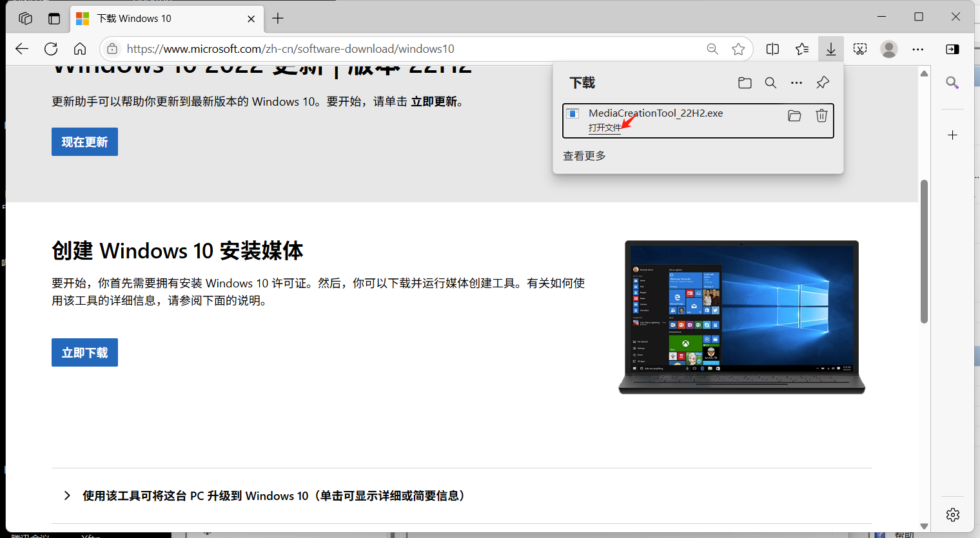Click 查看更多 in the downloads panel

pos(584,156)
